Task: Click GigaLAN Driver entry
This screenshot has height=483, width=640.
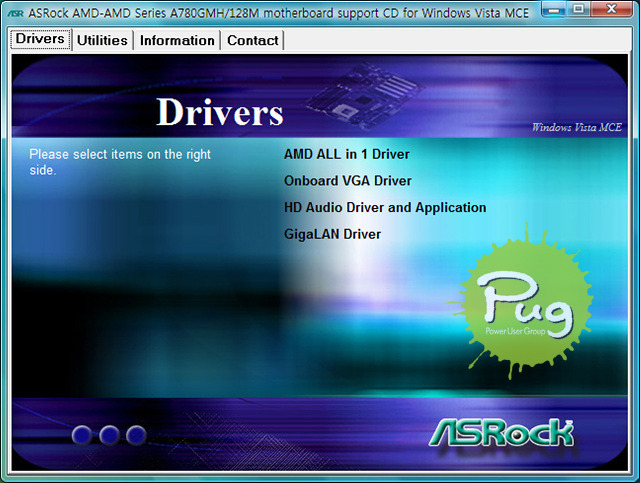Action: (x=332, y=234)
